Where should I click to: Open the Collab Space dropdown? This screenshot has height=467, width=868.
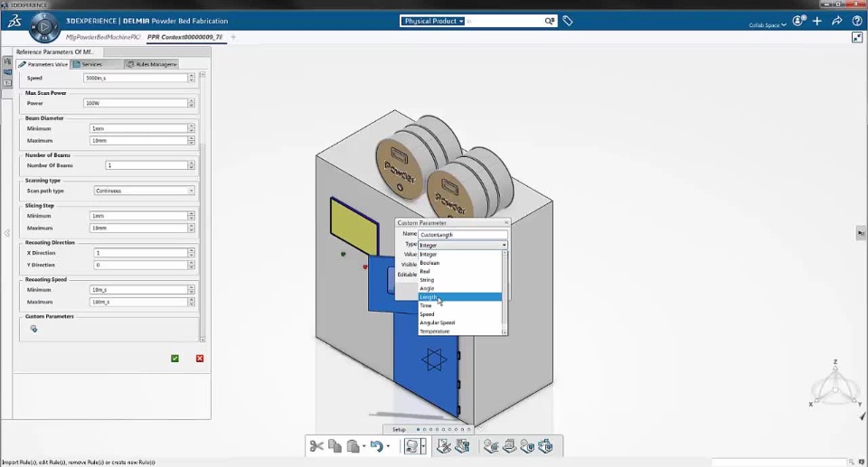(x=768, y=25)
